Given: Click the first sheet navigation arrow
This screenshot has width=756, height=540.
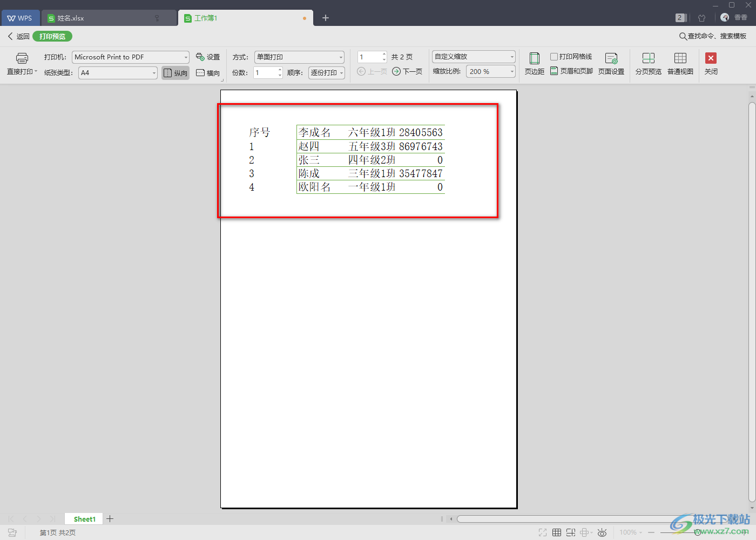Looking at the screenshot, I should pyautogui.click(x=11, y=519).
